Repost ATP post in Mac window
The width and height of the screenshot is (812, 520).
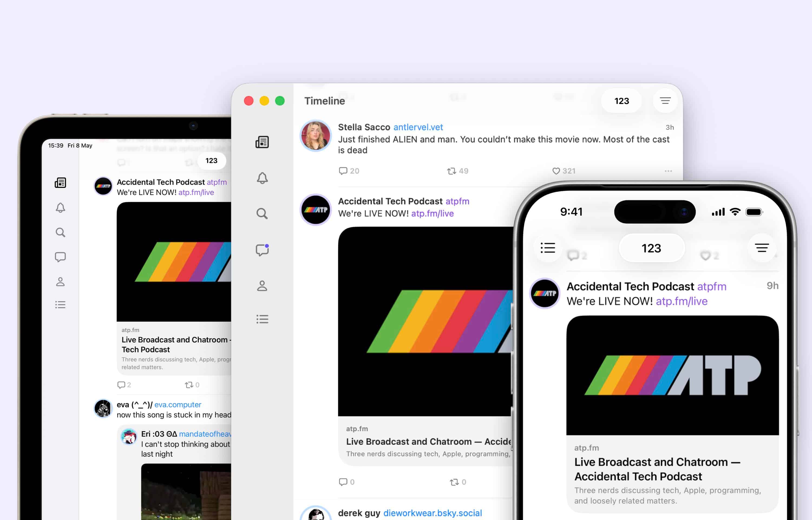coord(458,482)
